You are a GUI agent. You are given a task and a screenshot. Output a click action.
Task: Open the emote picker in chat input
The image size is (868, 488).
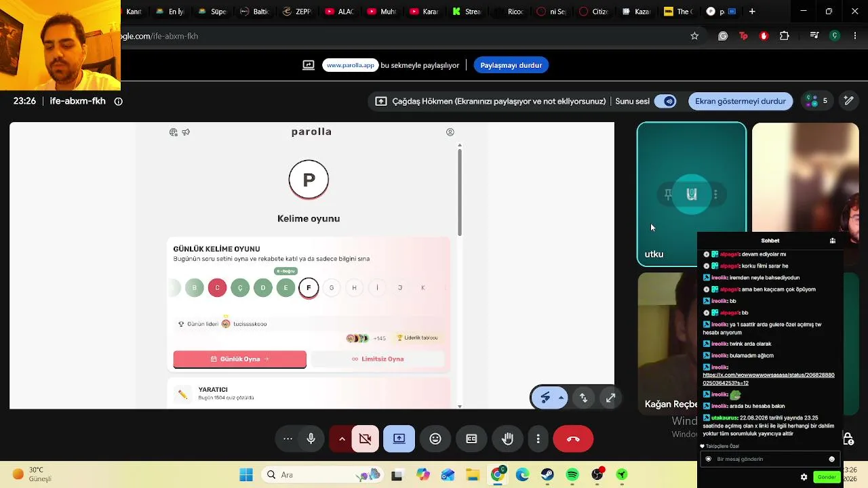832,459
